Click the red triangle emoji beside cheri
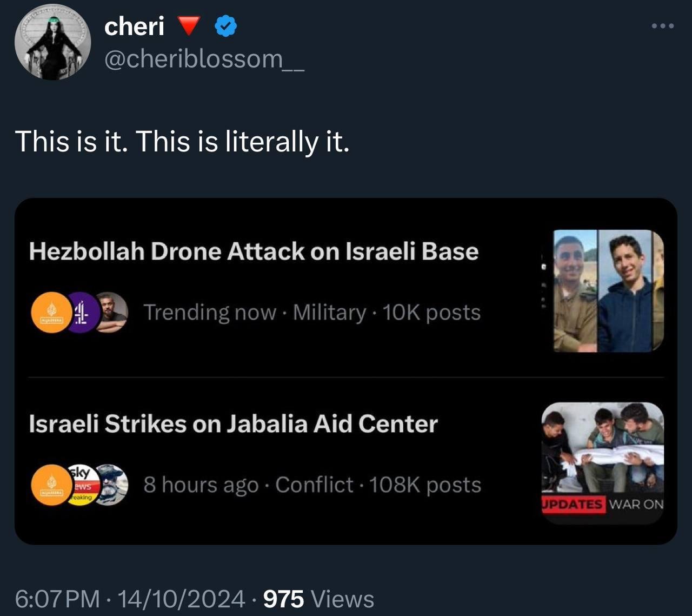The width and height of the screenshot is (692, 616). 189,26
